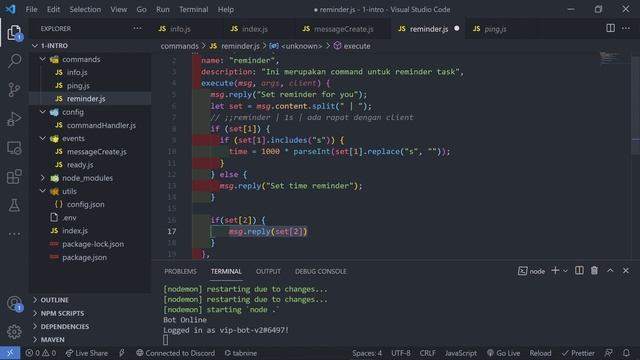Open Manage gear icon

pyautogui.click(x=14, y=331)
